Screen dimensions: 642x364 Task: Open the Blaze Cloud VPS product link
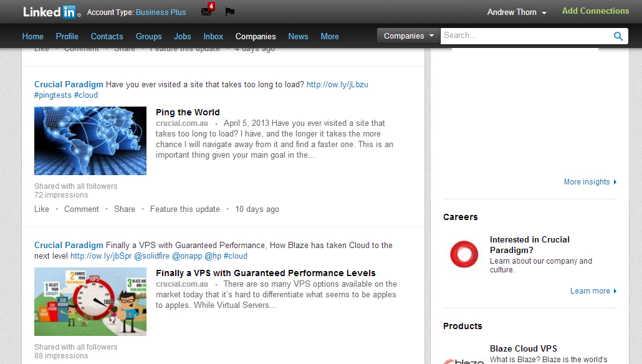coord(524,348)
